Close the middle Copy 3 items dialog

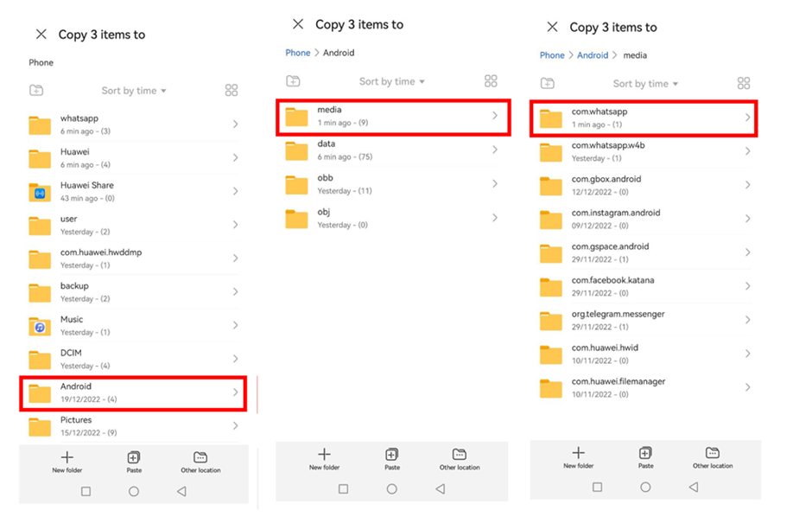[x=298, y=24]
